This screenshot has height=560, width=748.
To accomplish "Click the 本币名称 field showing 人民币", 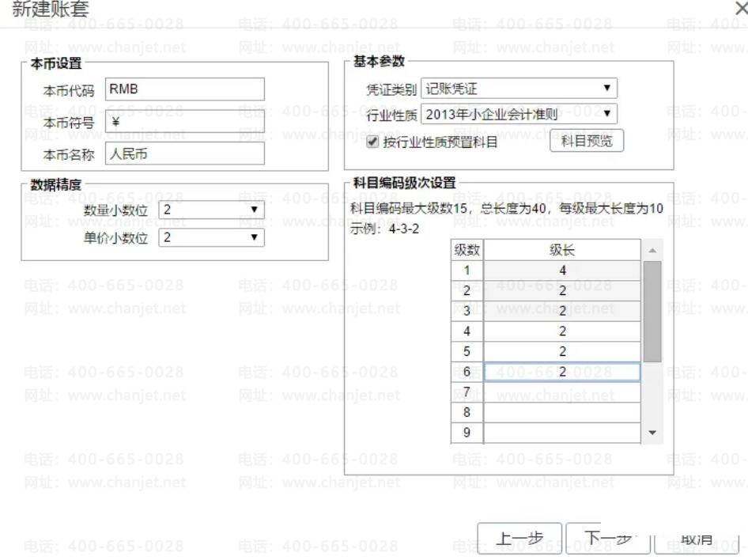I will point(184,153).
